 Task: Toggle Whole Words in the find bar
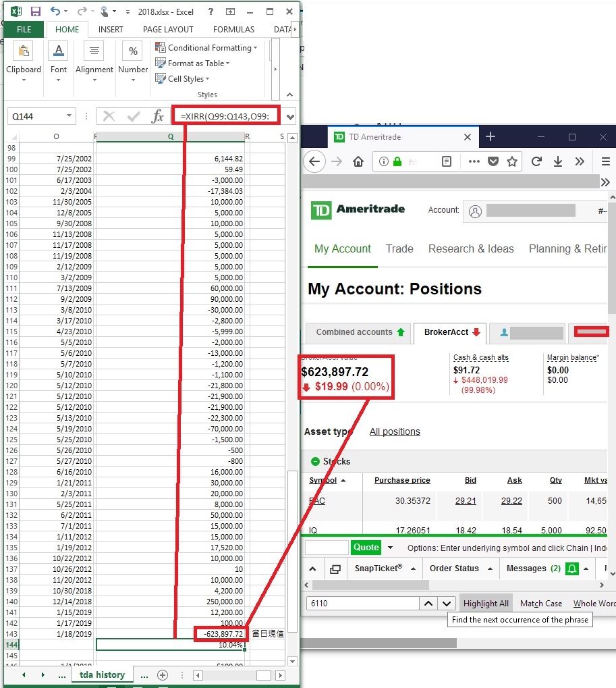pyautogui.click(x=594, y=604)
